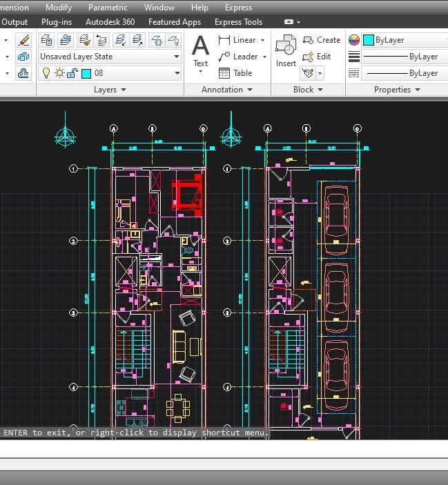448x485 pixels.
Task: Open the layer 08 dropdown list
Action: (x=177, y=73)
